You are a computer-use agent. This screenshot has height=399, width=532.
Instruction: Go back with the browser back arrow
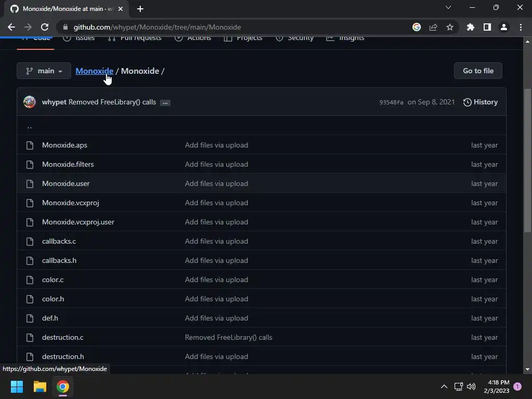pos(11,27)
